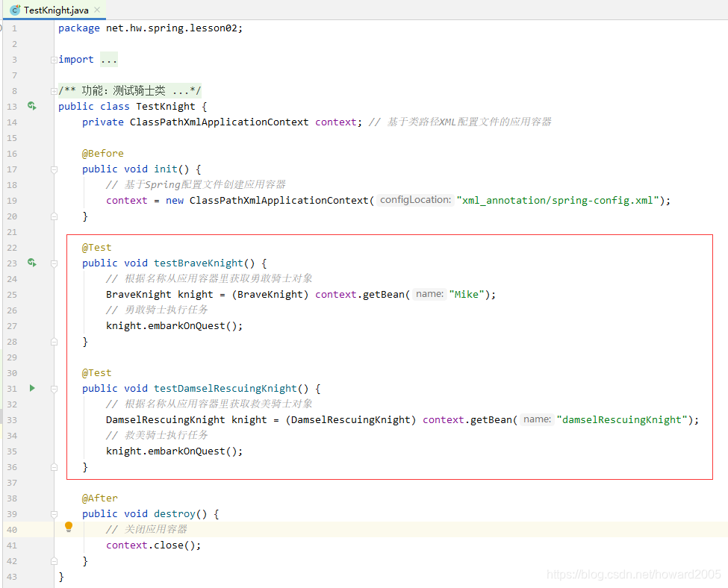Click the @Test annotation on line 30

pyautogui.click(x=96, y=372)
